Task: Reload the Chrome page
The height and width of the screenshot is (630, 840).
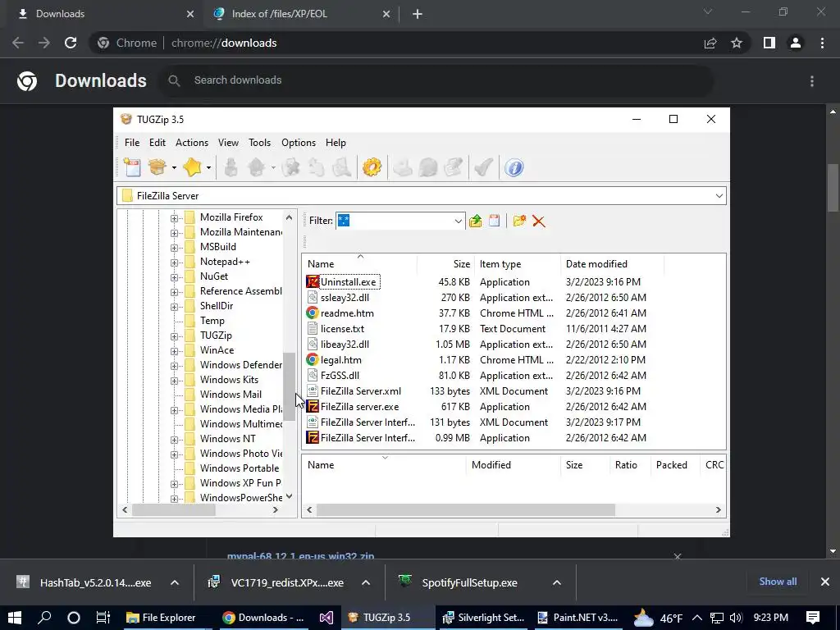Action: (71, 43)
